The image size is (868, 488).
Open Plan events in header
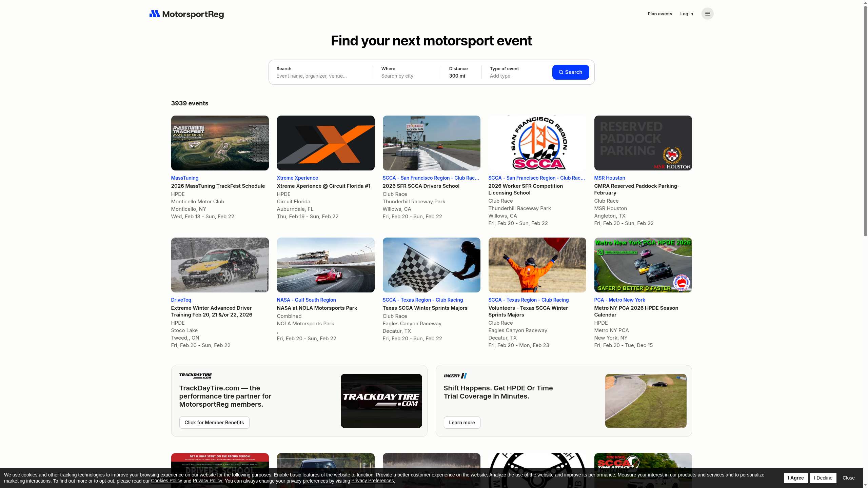(659, 14)
